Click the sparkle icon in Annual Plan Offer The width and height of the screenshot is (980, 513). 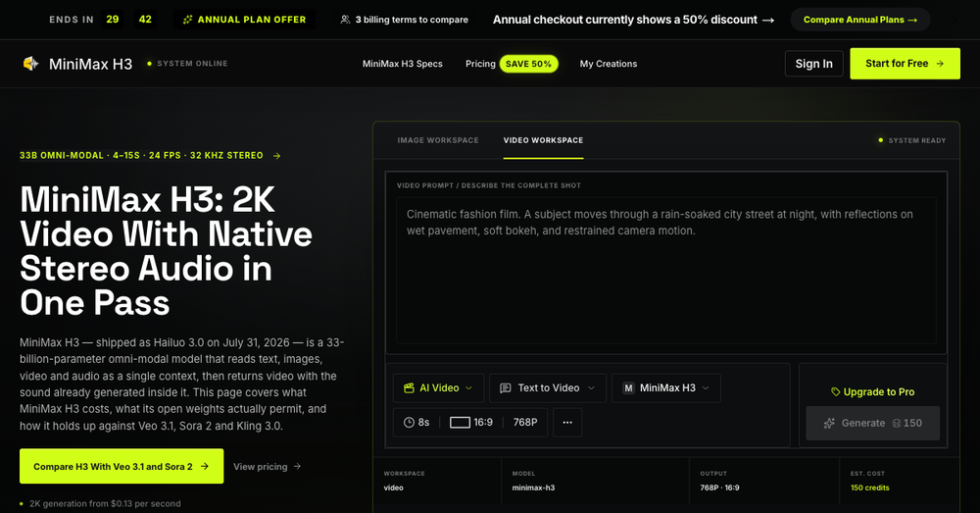pos(187,20)
